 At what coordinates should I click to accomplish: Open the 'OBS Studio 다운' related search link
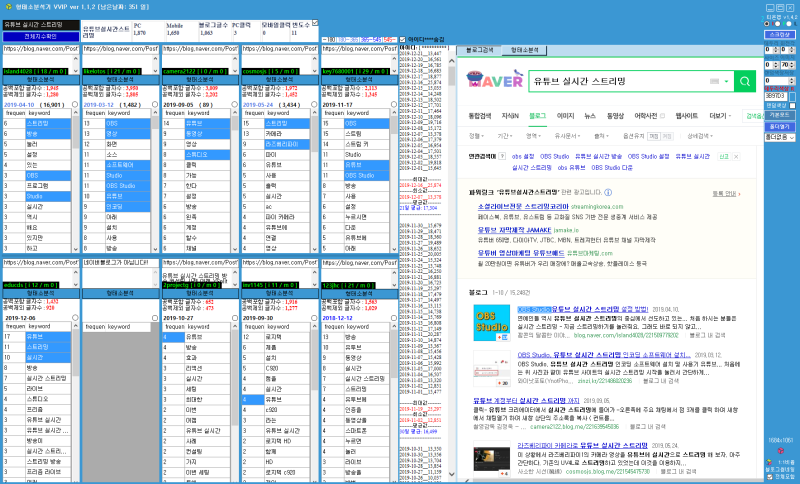tap(612, 168)
